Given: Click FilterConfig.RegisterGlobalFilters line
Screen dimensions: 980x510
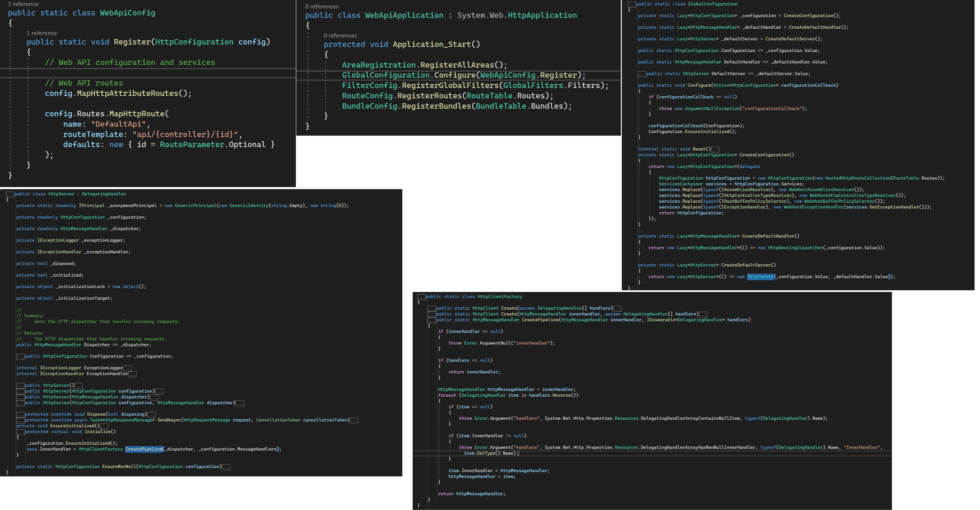Looking at the screenshot, I should (x=475, y=86).
